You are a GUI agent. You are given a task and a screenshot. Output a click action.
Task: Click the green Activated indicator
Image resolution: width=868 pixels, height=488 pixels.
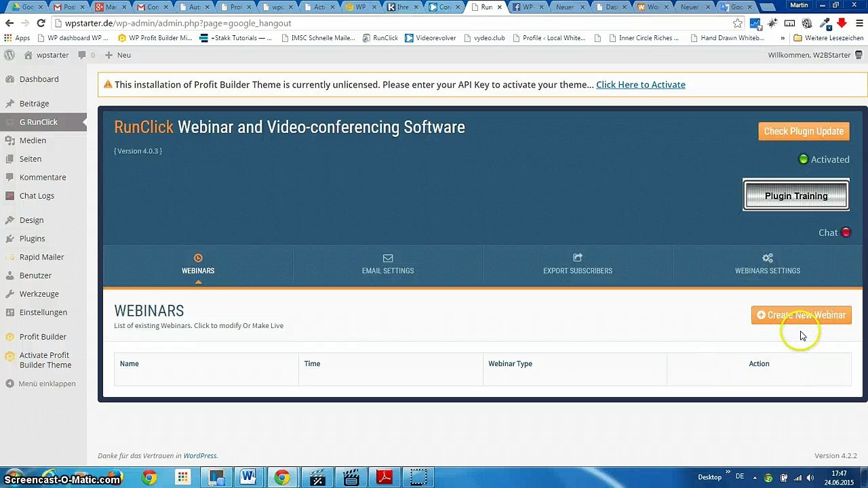coord(804,159)
